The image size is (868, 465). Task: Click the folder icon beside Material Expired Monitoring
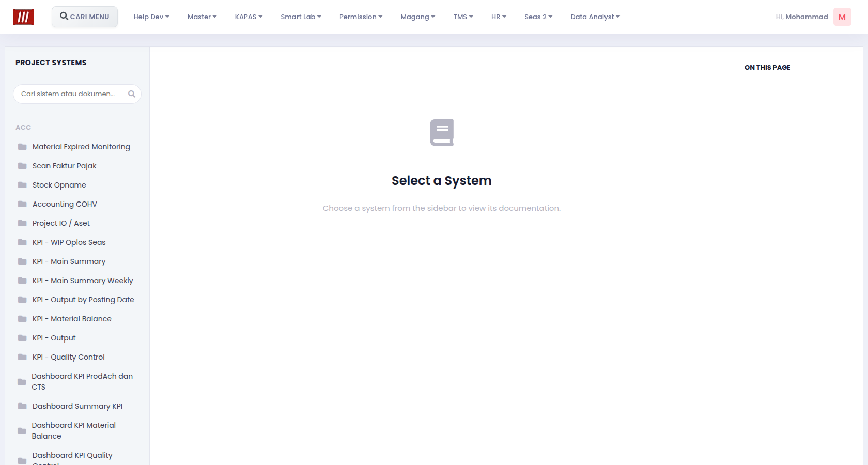pyautogui.click(x=22, y=147)
